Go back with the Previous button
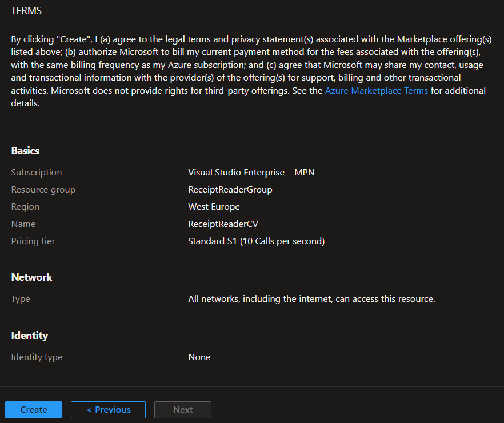 pos(108,409)
